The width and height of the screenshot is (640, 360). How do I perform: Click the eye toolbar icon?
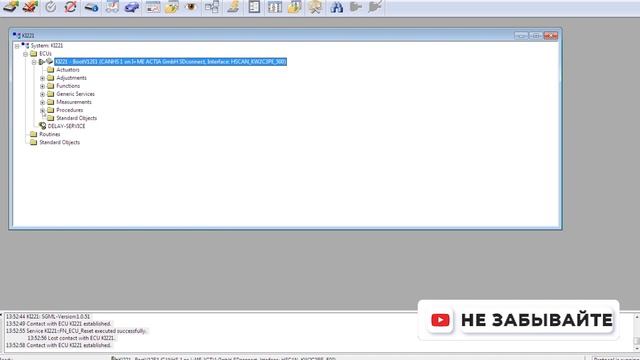tap(191, 7)
